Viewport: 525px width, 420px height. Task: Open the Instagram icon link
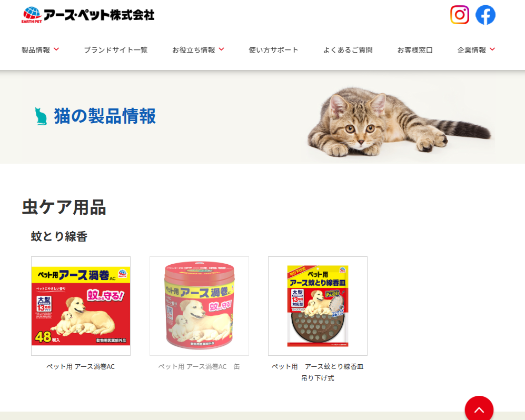tap(459, 15)
